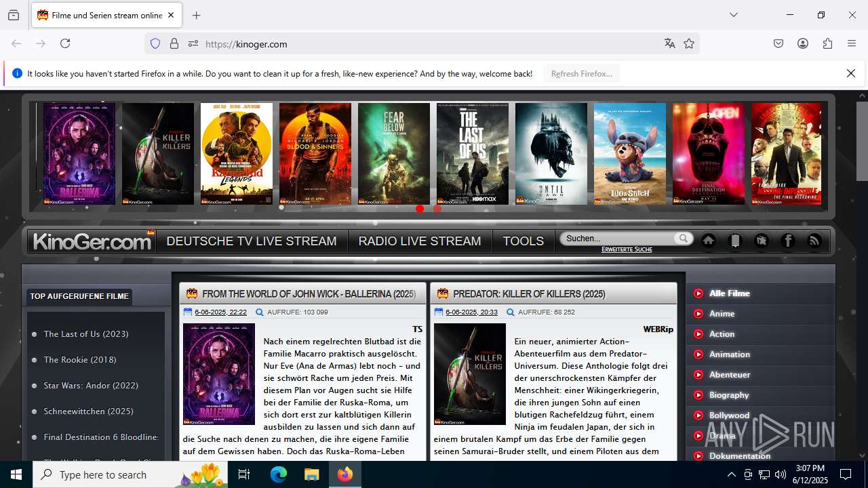Dismiss the Refresh Firefox notification bar
Screen dimensions: 868x488
(851, 73)
